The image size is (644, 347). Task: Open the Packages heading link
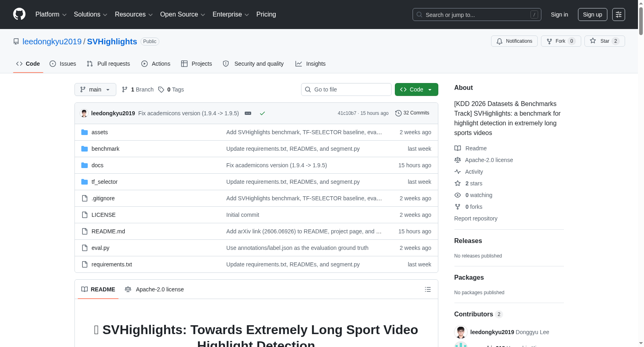coord(469,277)
